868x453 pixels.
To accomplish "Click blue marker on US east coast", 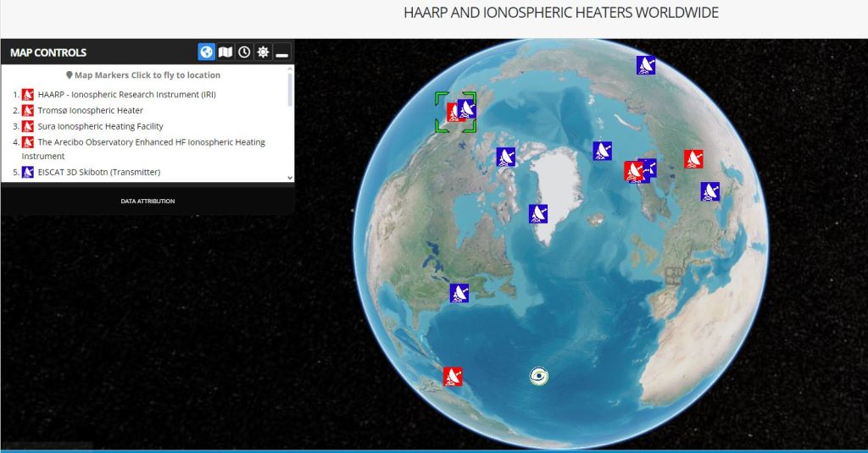I will pyautogui.click(x=459, y=293).
